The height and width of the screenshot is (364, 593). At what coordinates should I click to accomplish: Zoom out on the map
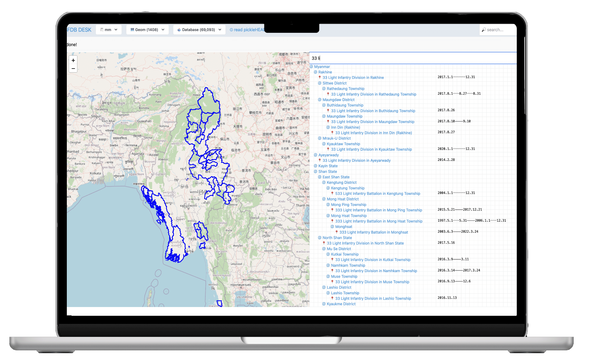point(73,69)
